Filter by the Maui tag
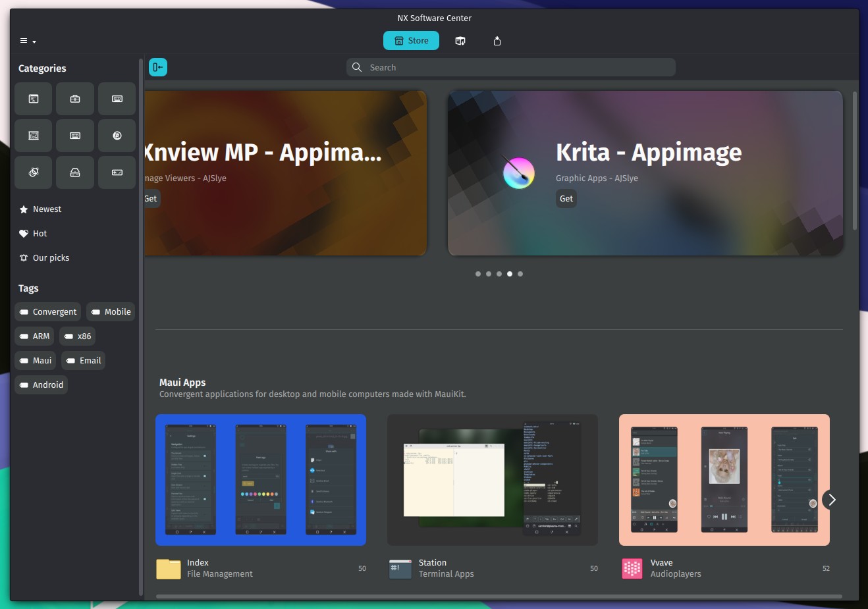The height and width of the screenshot is (609, 868). (35, 361)
